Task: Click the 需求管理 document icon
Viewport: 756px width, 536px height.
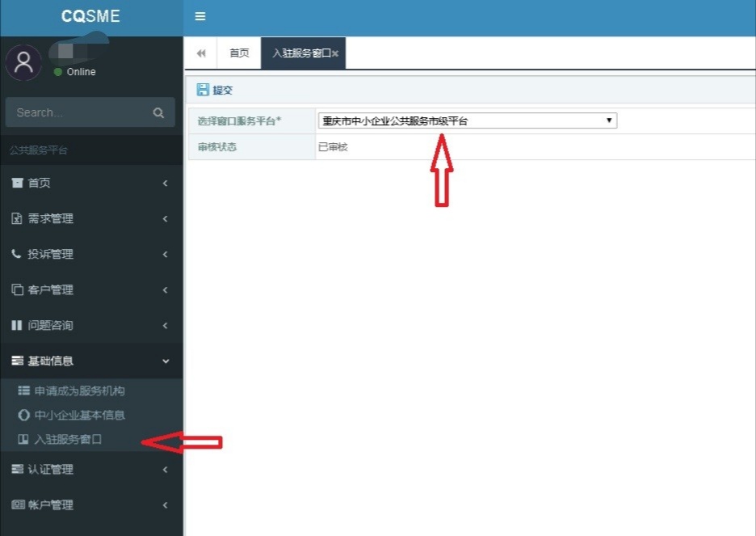Action: tap(17, 218)
